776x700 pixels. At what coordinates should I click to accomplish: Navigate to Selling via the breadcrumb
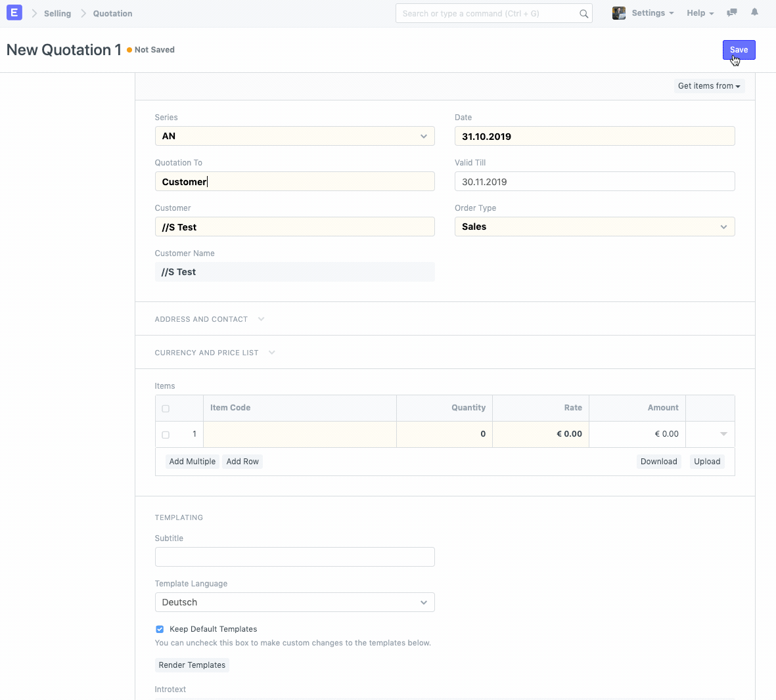coord(57,13)
